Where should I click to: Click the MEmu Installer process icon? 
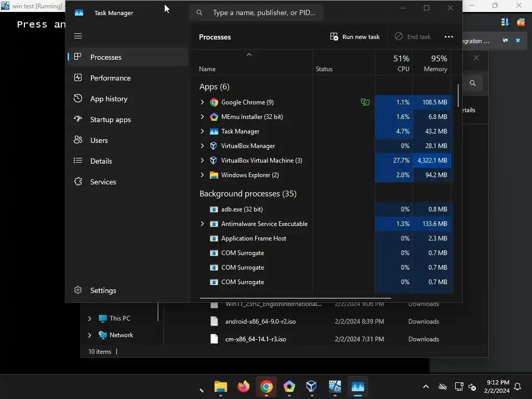point(214,117)
